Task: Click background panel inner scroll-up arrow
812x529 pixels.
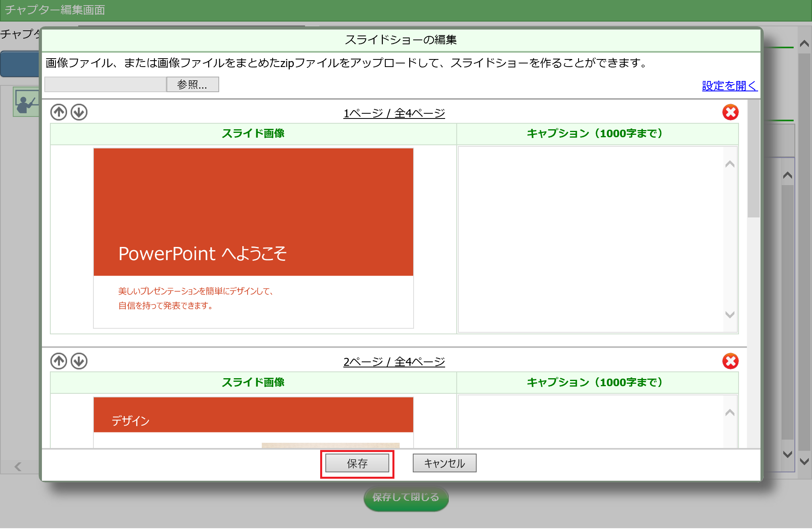Action: tap(788, 175)
